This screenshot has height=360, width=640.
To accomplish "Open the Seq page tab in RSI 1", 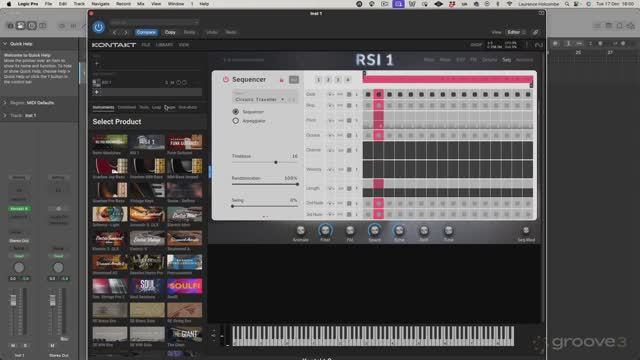I will [507, 60].
